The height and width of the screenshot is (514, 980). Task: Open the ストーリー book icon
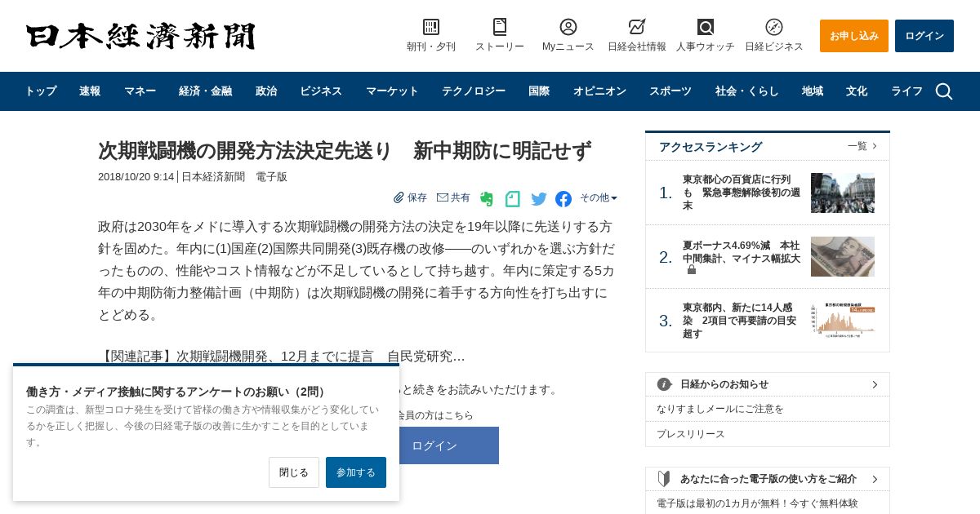pyautogui.click(x=500, y=27)
